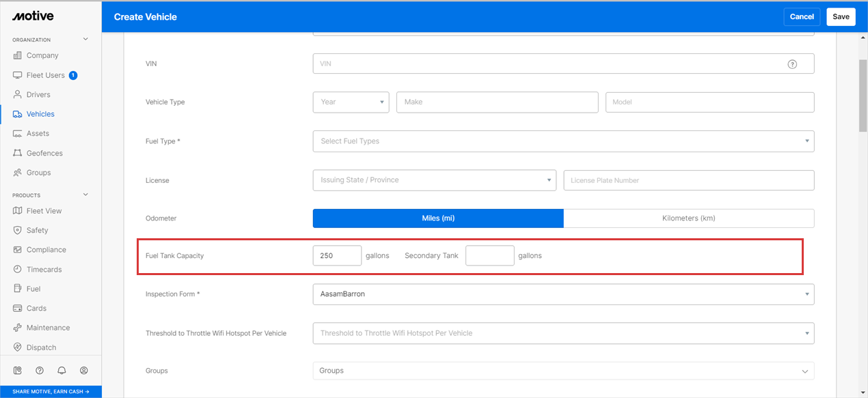868x398 pixels.
Task: Click the Motive logo
Action: point(33,16)
